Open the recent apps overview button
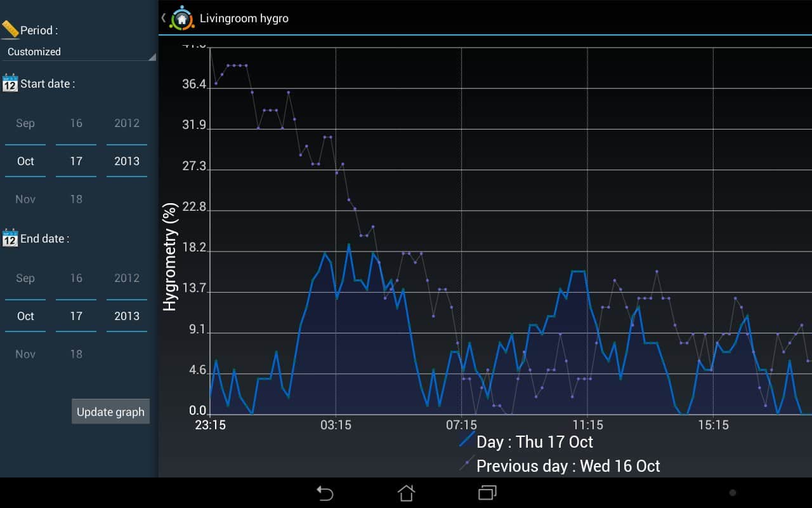 pyautogui.click(x=487, y=493)
